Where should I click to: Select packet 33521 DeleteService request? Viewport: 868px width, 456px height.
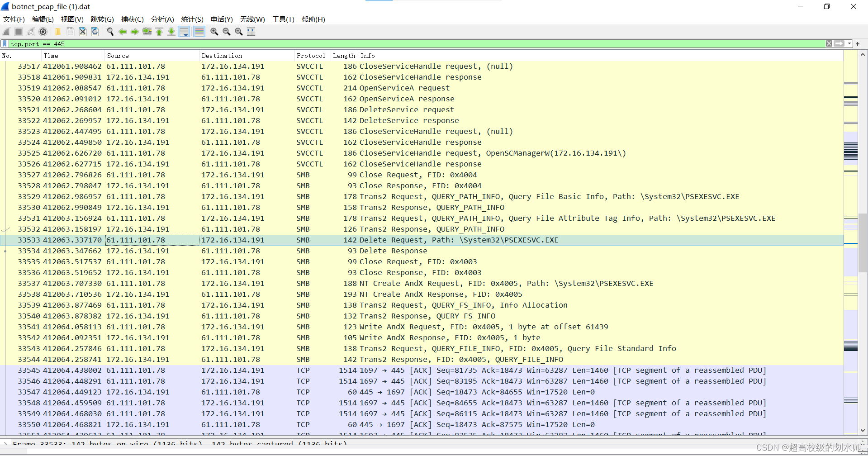pos(422,110)
